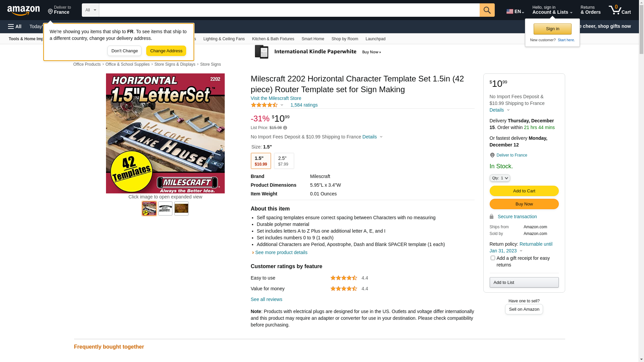Expand the EN language selector
644x362 pixels.
(515, 11)
